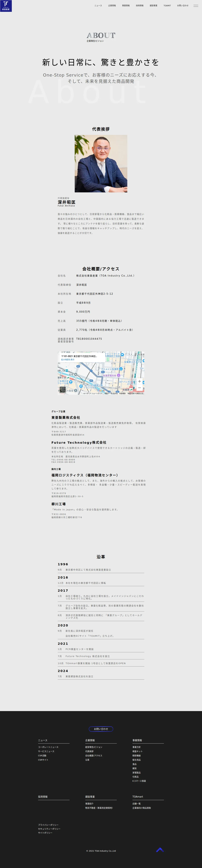Open the footer 精密機器 link

136,756
